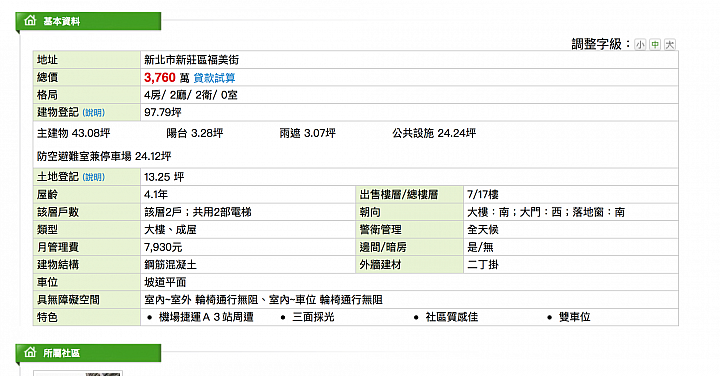Select the 基本資料 section header
This screenshot has height=376, width=720.
[x=88, y=21]
